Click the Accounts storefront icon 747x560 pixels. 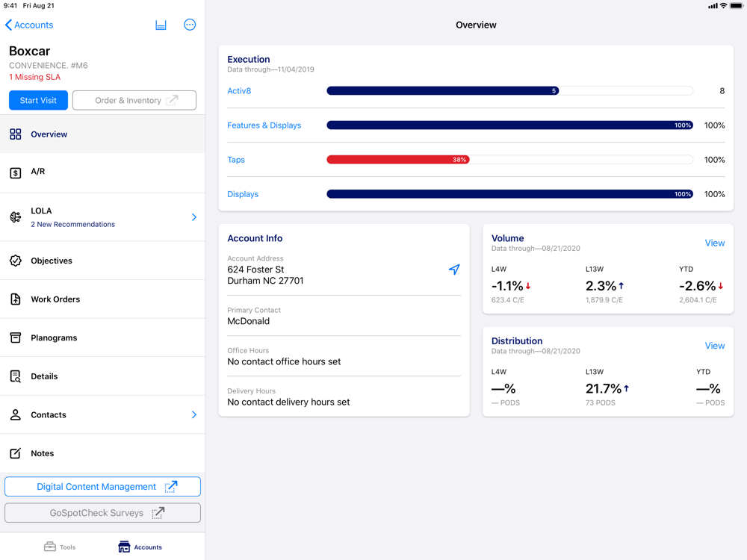124,547
